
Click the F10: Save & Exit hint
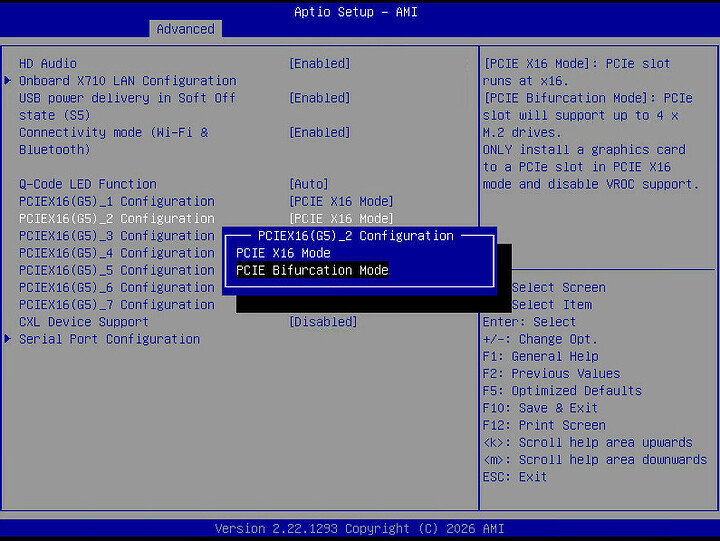[540, 408]
